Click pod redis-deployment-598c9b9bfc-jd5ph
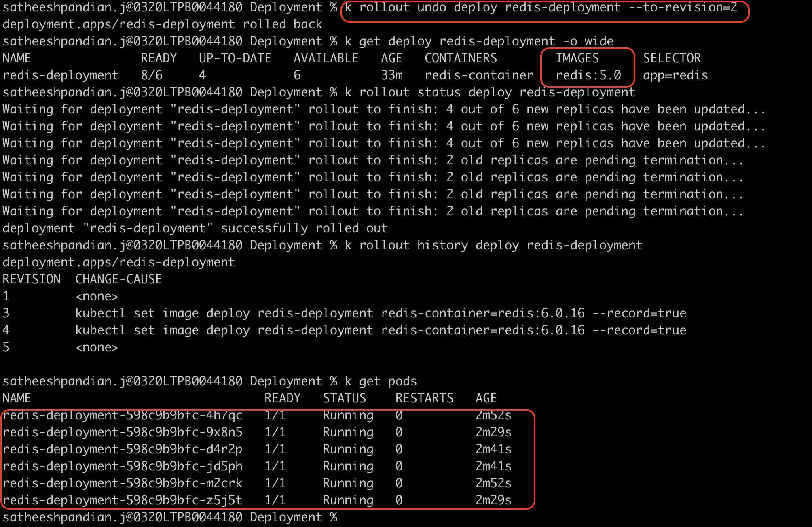 coord(122,466)
